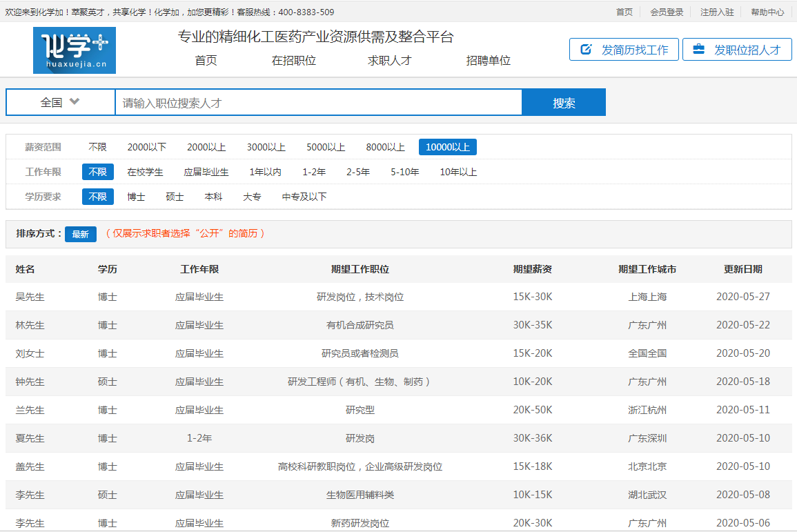This screenshot has height=532, width=797.
Task: Open 吴先生's resume row
Action: 30,297
